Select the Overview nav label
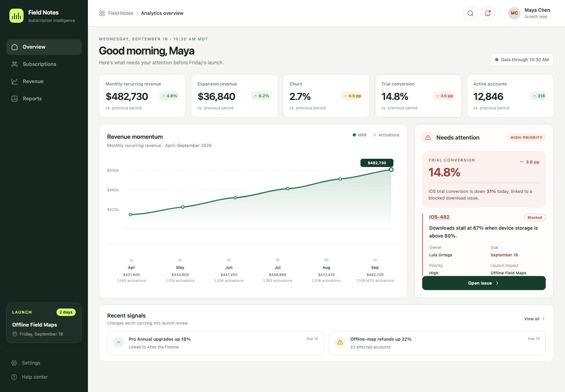The width and height of the screenshot is (565, 392). pyautogui.click(x=34, y=47)
